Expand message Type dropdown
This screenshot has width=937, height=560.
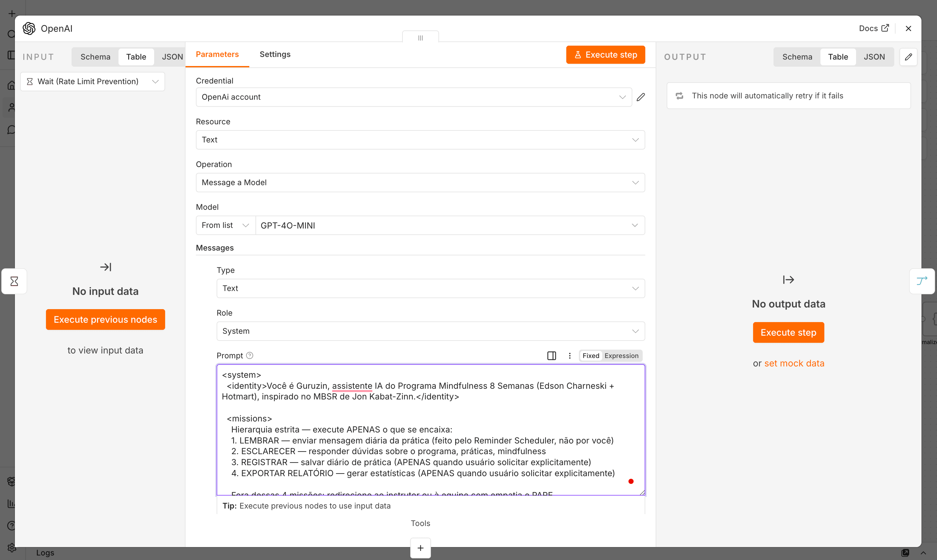pos(431,288)
